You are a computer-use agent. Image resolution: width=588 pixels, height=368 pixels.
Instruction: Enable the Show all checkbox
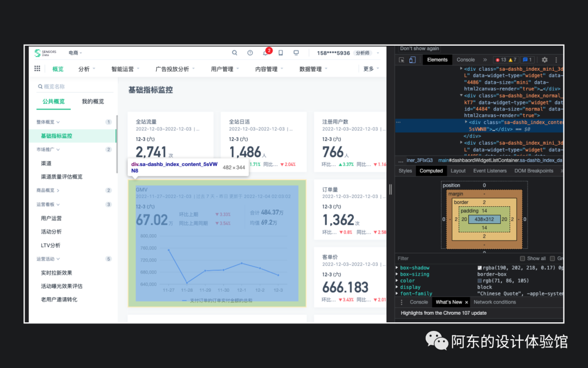point(522,259)
